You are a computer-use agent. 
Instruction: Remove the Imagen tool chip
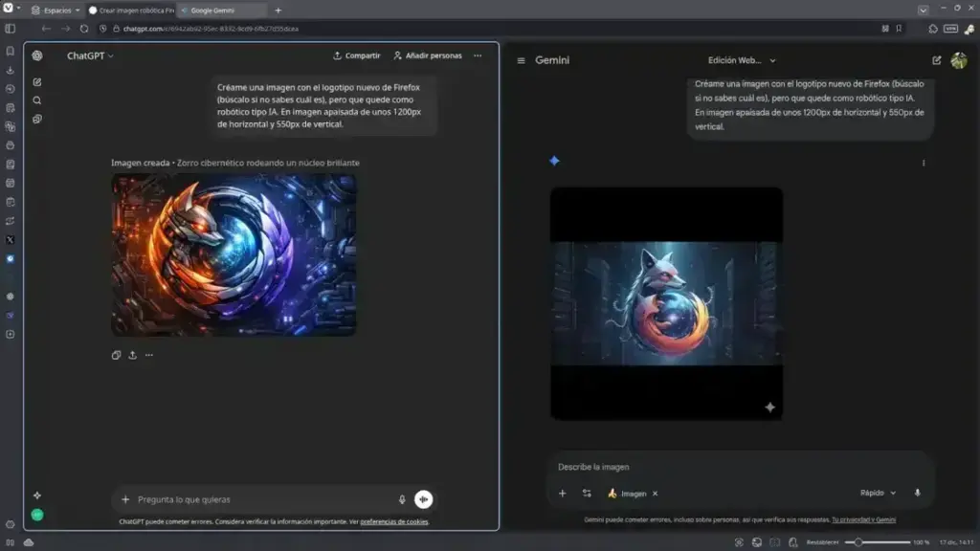pos(655,494)
